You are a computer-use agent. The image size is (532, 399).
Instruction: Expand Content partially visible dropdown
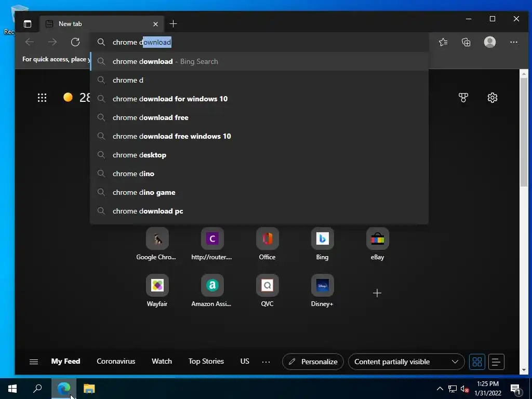[406, 362]
